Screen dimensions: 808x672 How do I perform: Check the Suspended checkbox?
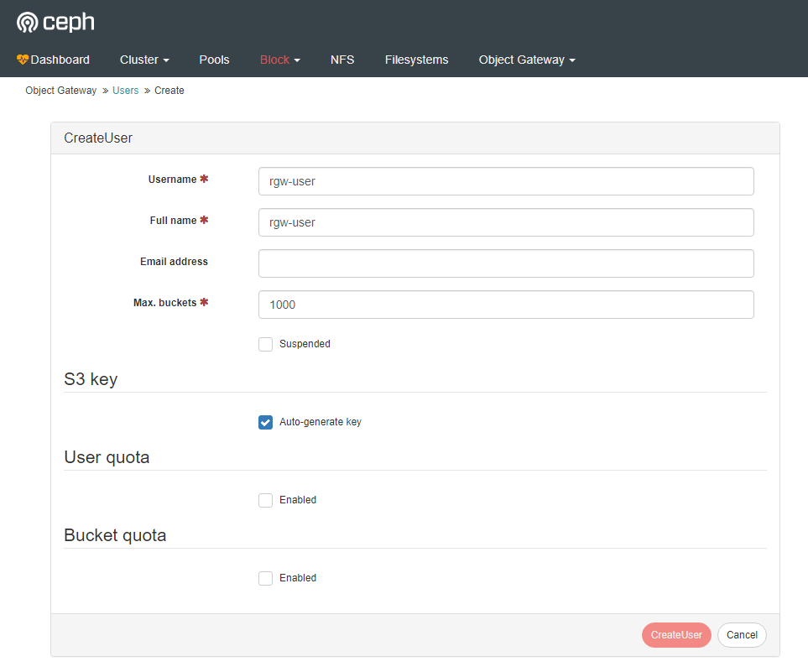click(265, 344)
